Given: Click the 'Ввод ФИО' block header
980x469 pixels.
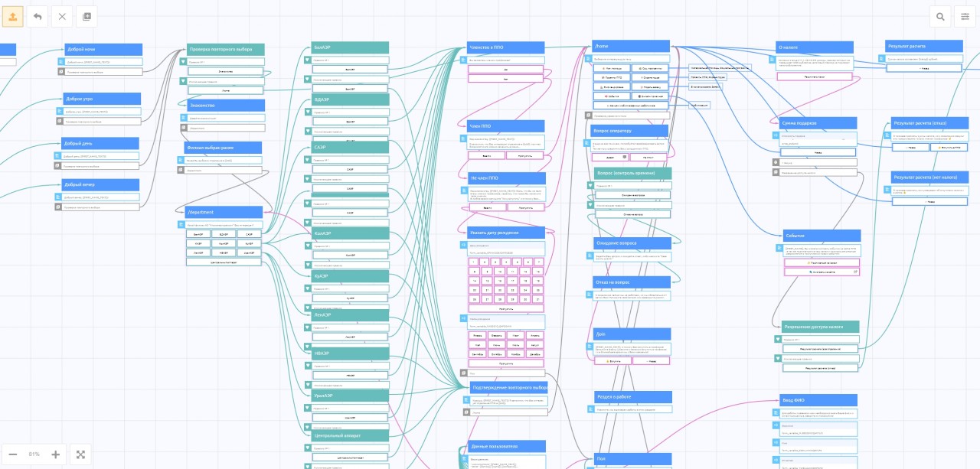Looking at the screenshot, I should [x=818, y=399].
